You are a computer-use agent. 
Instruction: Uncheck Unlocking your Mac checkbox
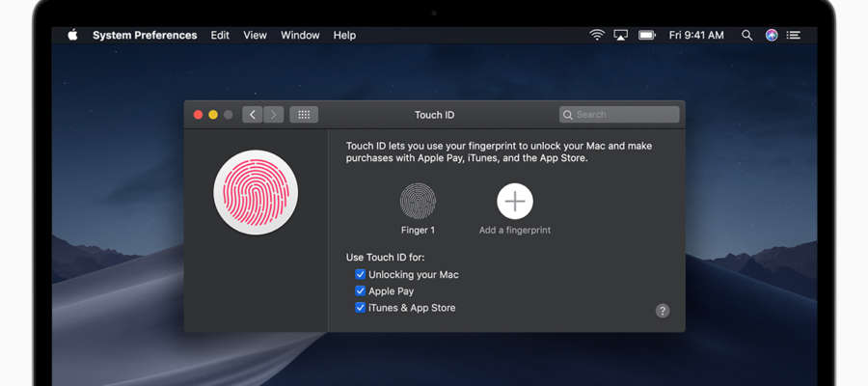click(x=361, y=274)
